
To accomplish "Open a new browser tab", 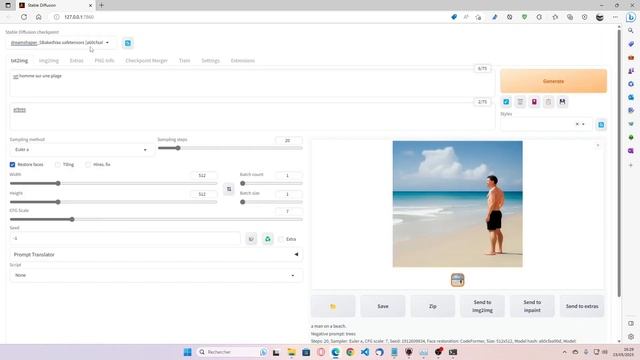I will click(x=101, y=5).
